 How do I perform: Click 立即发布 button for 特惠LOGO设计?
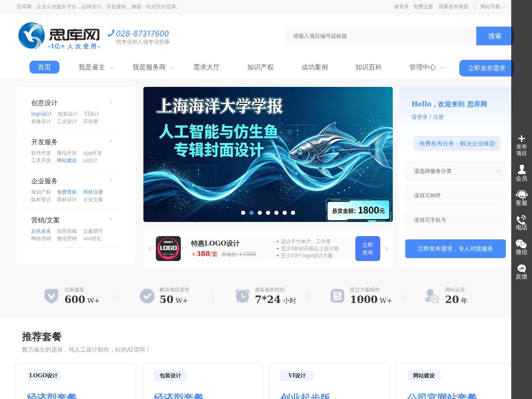(368, 249)
